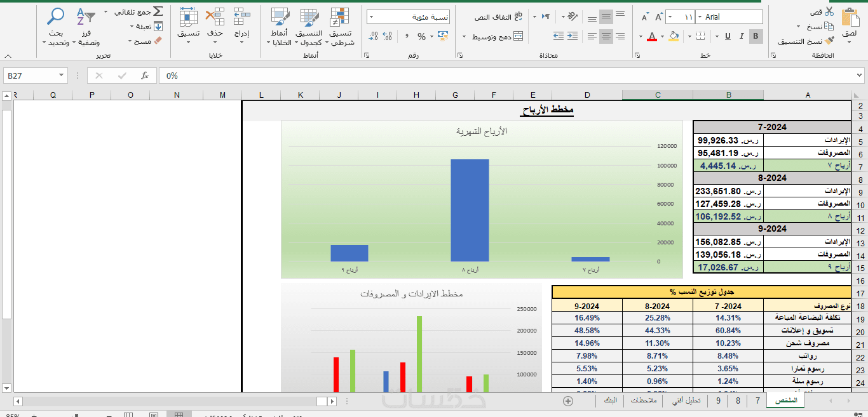This screenshot has width=868, height=417.
Task: Click the add new sheet plus button
Action: click(x=568, y=400)
